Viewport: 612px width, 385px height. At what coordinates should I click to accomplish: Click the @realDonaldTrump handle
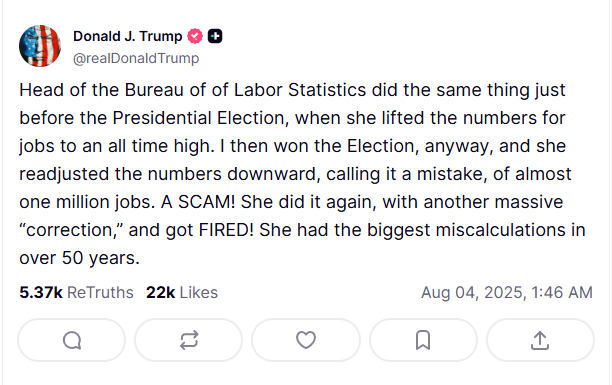pos(136,58)
